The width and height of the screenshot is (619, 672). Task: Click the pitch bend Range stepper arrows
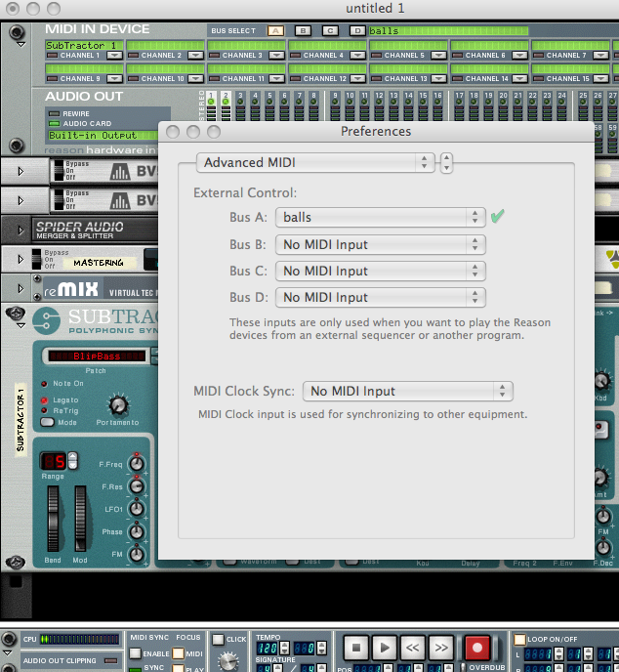coord(73,461)
